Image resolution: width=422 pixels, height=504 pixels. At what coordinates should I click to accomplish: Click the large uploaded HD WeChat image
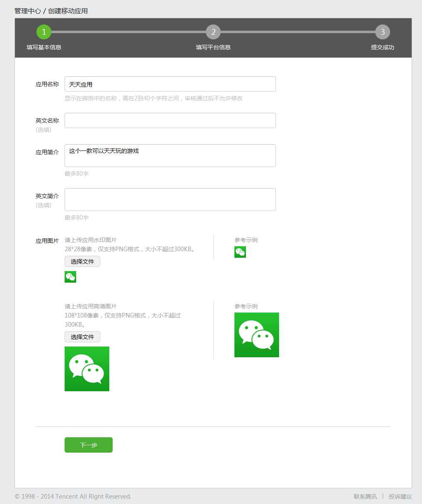[87, 369]
